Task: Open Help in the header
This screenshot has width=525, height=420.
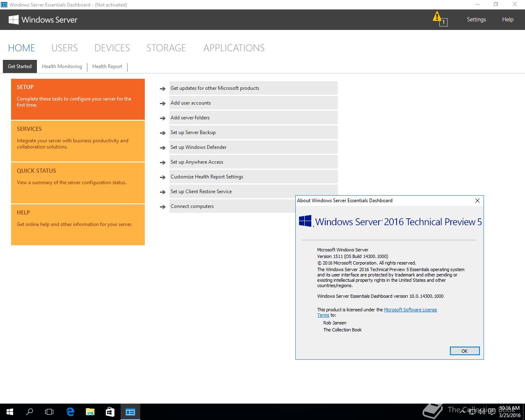Action: click(x=508, y=19)
